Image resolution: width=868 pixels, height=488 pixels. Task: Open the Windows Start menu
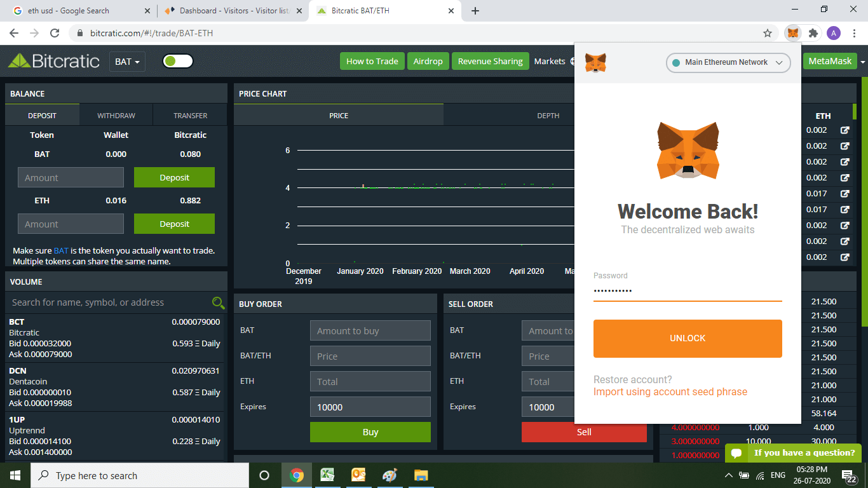(x=15, y=475)
